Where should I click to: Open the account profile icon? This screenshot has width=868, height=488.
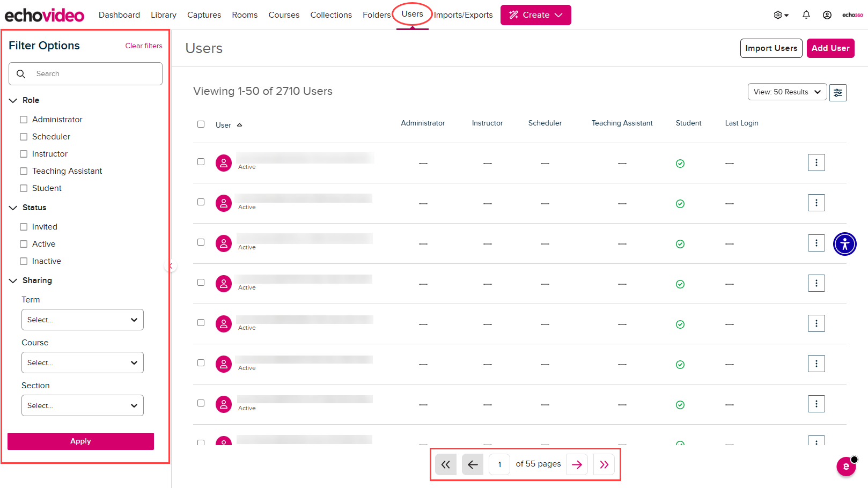tap(827, 14)
